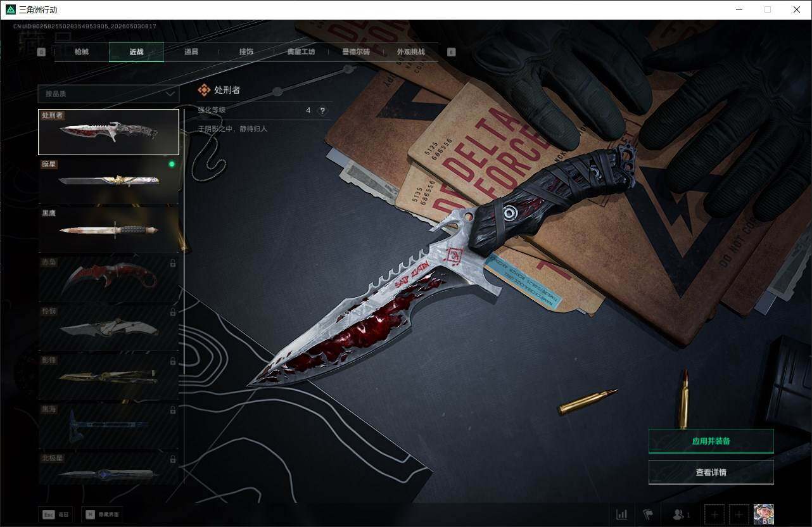Open the 强化等级 question-mark help
The height and width of the screenshot is (527, 812).
[x=322, y=110]
